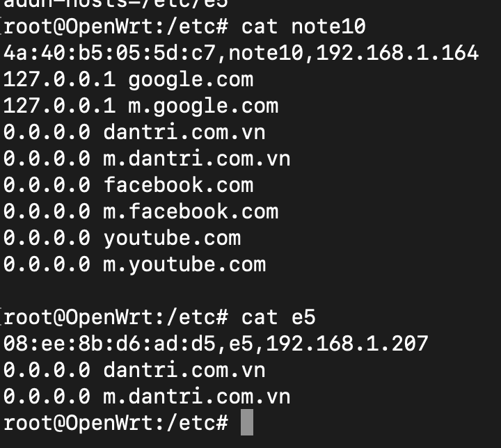The image size is (501, 448).
Task: Click the '0.0.0.0 facebook.com' entry
Action: pos(129,185)
